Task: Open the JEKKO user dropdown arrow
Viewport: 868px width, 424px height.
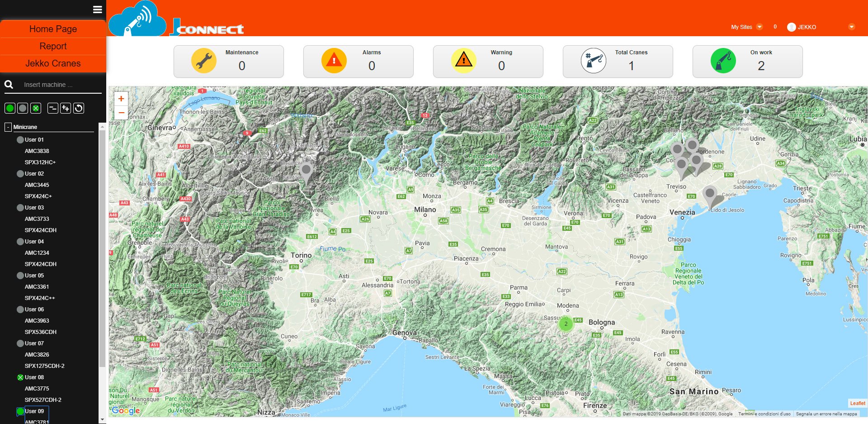Action: coord(851,27)
